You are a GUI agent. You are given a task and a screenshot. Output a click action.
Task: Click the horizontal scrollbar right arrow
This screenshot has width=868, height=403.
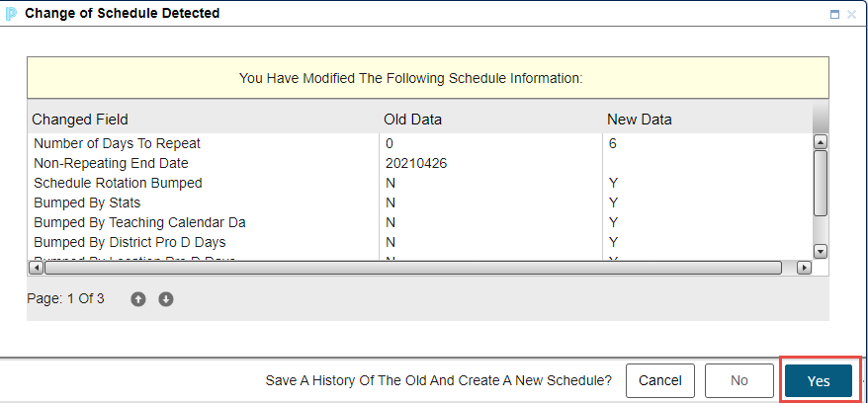coord(803,268)
